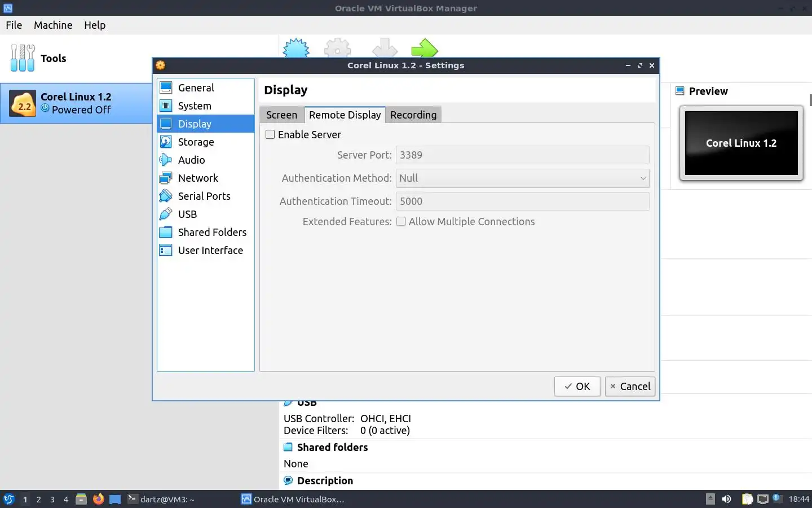Switch to workspace 2
812x508 pixels.
(38, 499)
